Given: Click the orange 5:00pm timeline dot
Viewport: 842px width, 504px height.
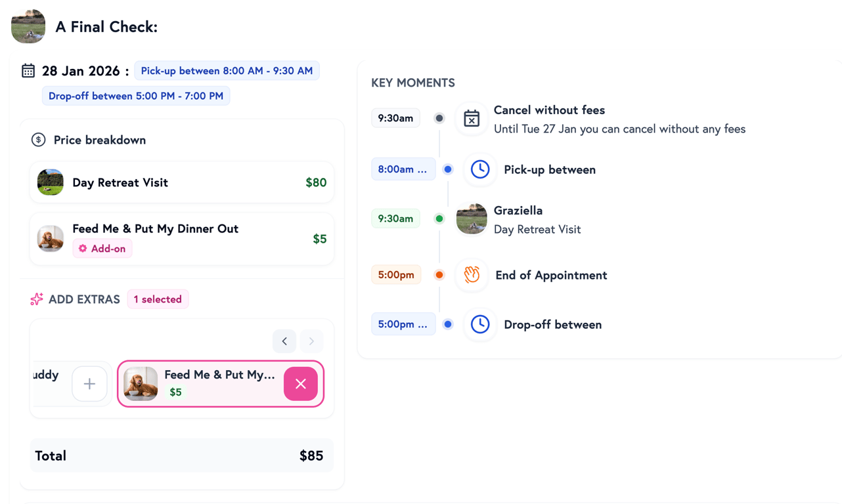Looking at the screenshot, I should tap(439, 275).
